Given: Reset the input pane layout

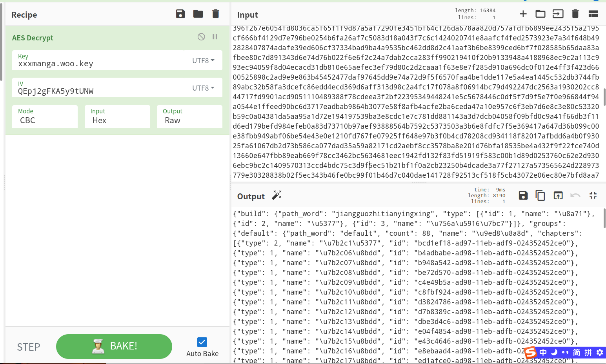Looking at the screenshot, I should click(593, 14).
